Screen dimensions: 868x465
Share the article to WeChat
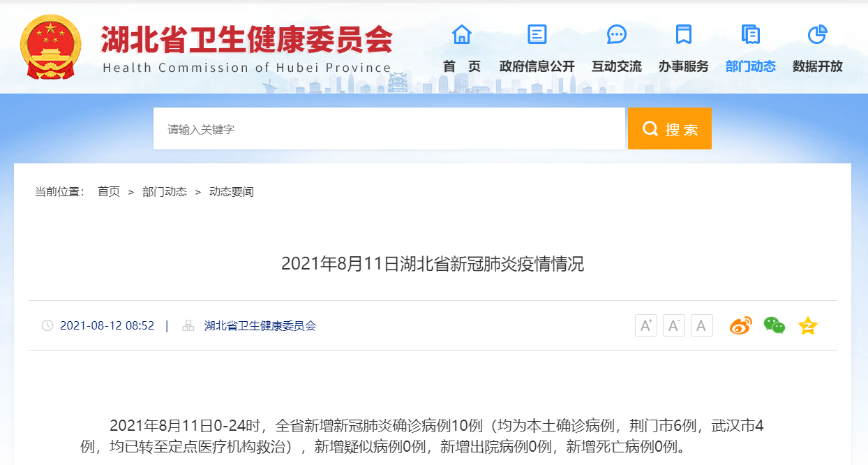pos(775,325)
